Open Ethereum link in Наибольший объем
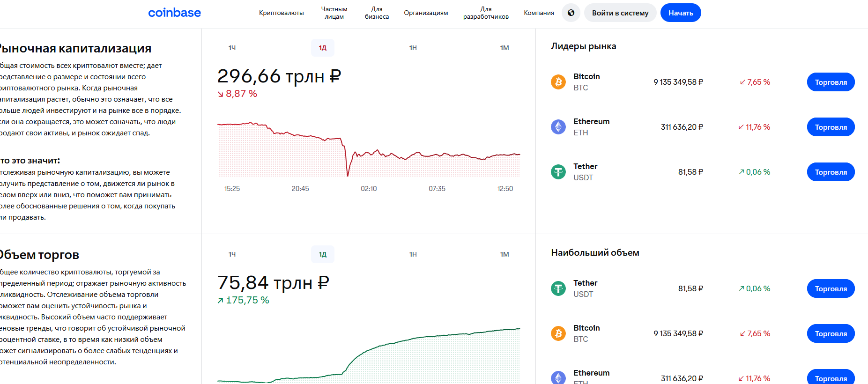 pos(592,373)
